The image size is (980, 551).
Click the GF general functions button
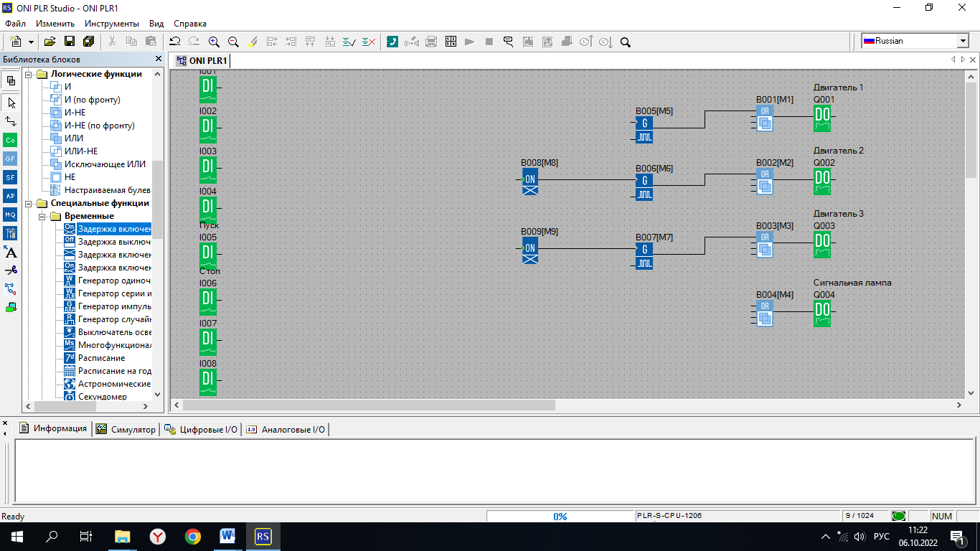[x=11, y=159]
